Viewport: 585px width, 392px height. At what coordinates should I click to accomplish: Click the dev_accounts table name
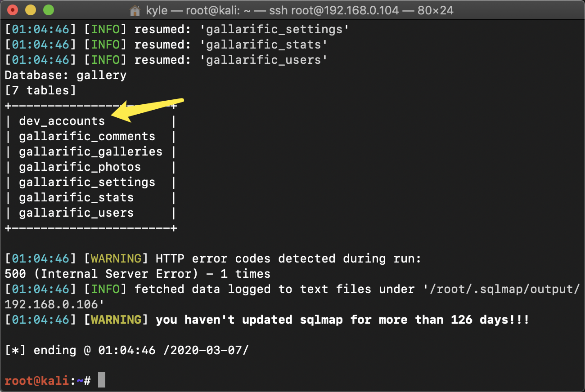pos(62,121)
